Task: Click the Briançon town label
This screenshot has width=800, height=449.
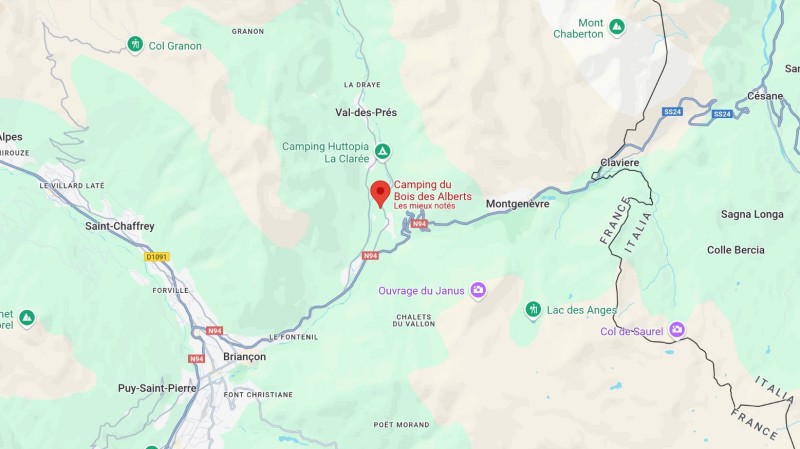Action: pos(244,357)
